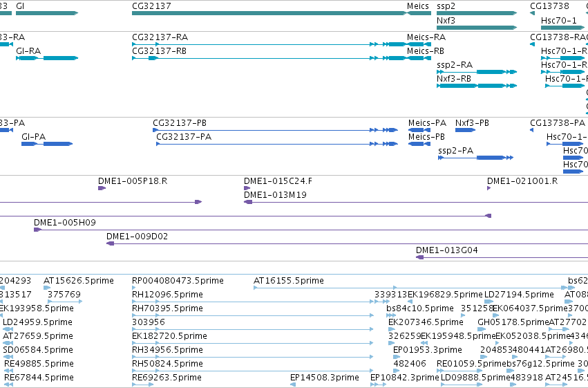Image resolution: width=588 pixels, height=388 pixels.
Task: Select the DME1-005H09 BAC clone
Action: point(311,230)
